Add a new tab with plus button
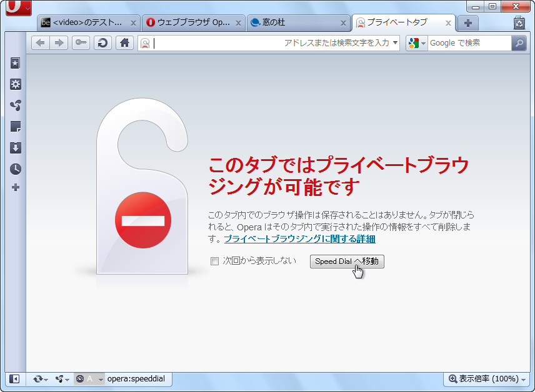Screen dimensions: 535x392 click(467, 23)
